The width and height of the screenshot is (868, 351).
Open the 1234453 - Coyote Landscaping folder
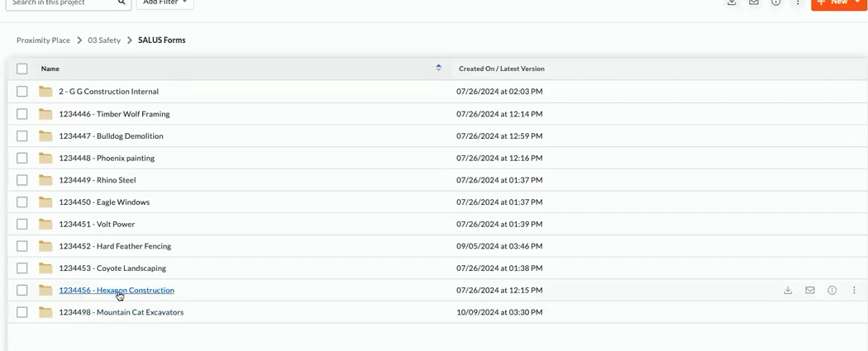(112, 268)
